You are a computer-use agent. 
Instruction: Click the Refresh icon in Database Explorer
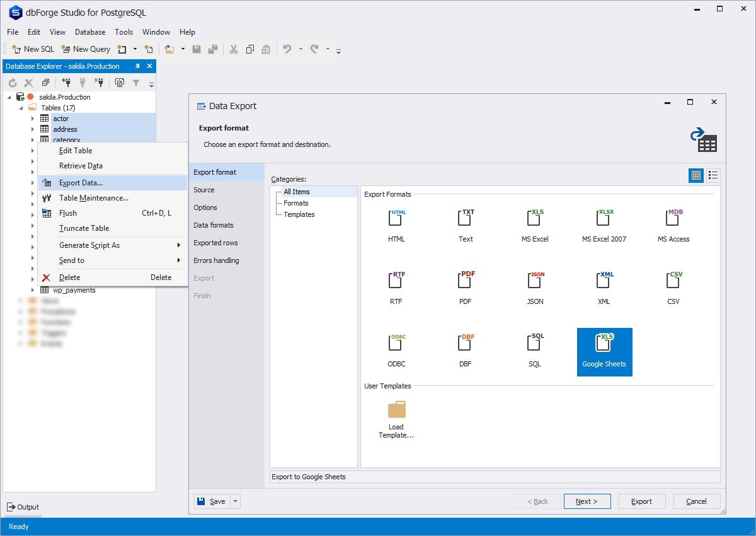pos(11,82)
